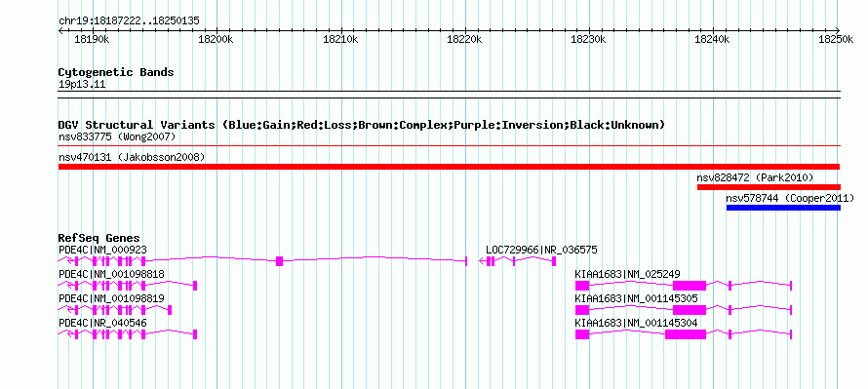Screen dimensions: 868x389
Task: Click the blue nsv578744 gain bar
Action: click(x=783, y=208)
